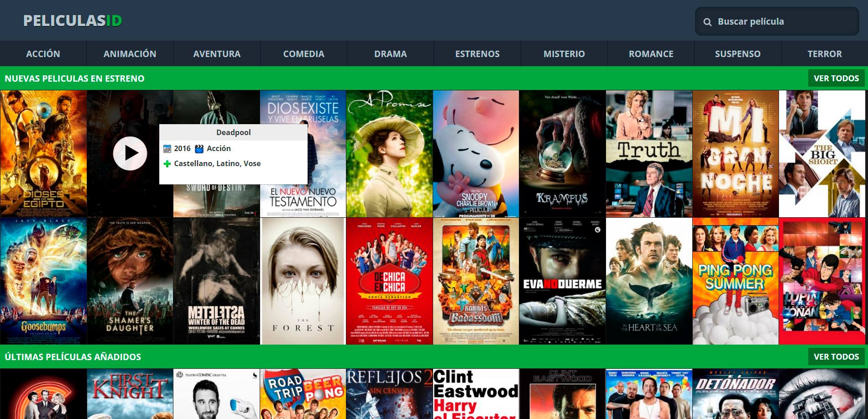Open the Detonador movie poster
This screenshot has width=868, height=419.
pyautogui.click(x=736, y=394)
